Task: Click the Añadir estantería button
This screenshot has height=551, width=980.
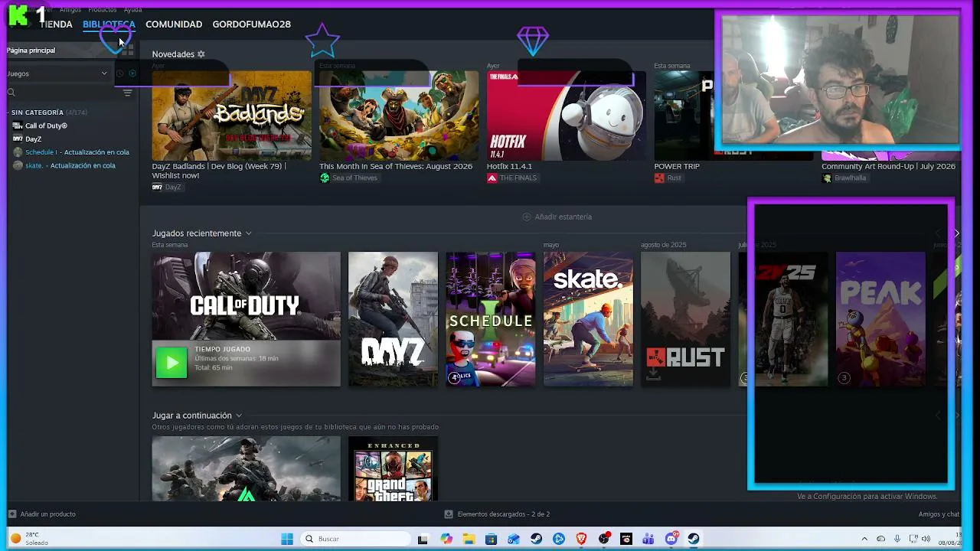Action: tap(557, 217)
